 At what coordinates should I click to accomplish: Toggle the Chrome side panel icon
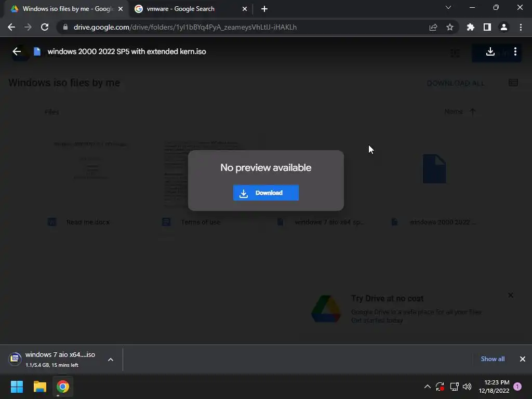coord(487,27)
